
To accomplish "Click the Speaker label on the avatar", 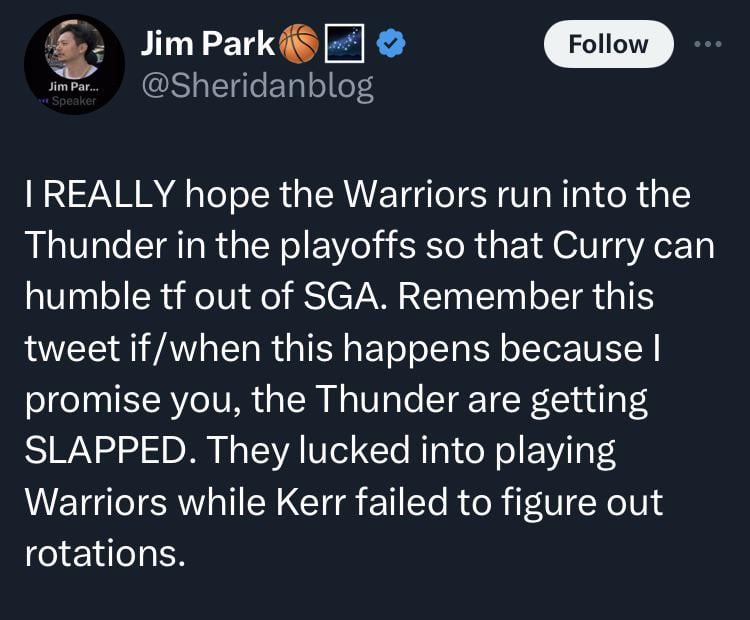I will pos(72,100).
